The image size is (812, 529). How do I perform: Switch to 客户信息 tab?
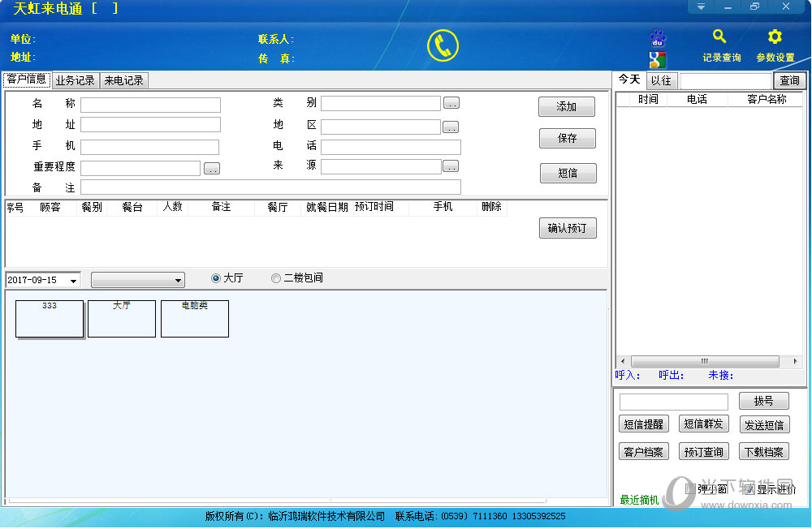(27, 80)
